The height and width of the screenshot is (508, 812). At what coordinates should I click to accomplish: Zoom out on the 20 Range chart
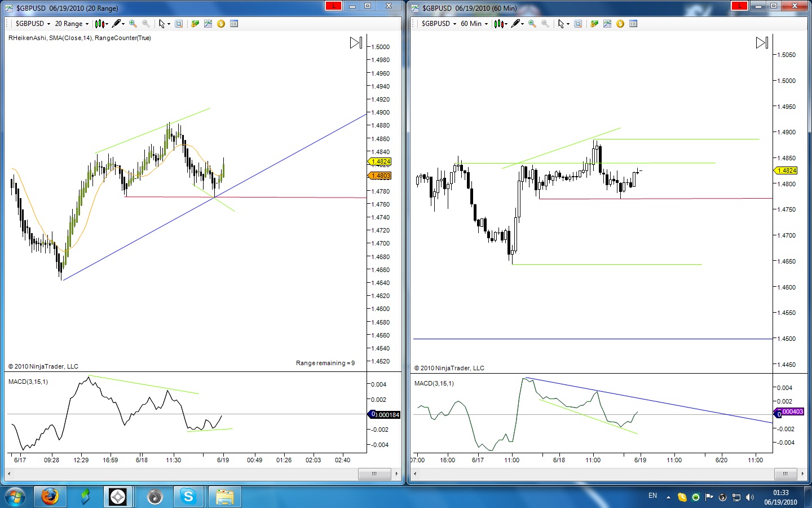tap(146, 24)
